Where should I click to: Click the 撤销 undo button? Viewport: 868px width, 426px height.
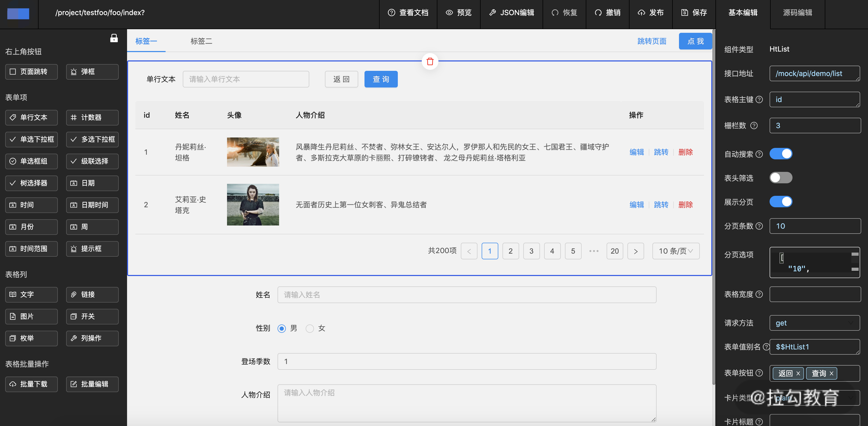click(608, 13)
